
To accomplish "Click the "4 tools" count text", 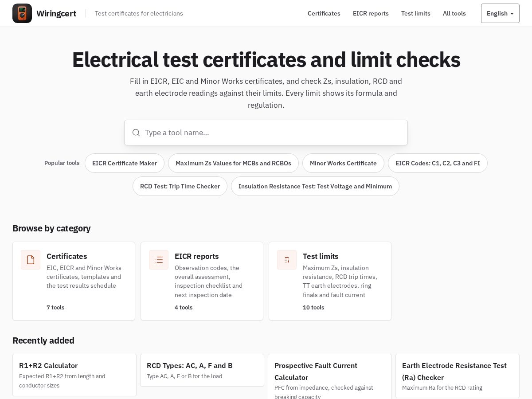I will point(184,307).
